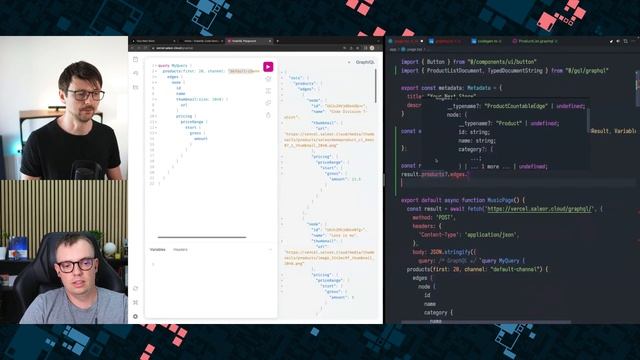640x360 pixels.
Task: Open GraphiQL settings gear icon
Action: [x=136, y=316]
